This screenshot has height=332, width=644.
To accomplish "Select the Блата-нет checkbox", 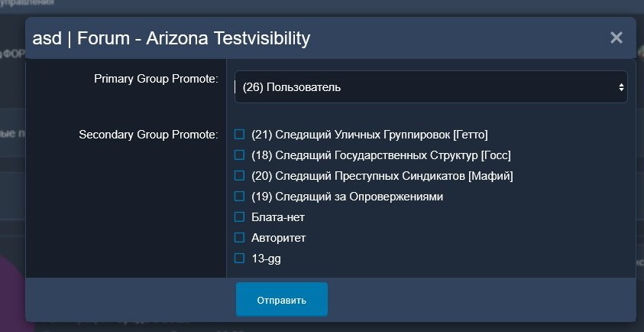I will tap(239, 217).
